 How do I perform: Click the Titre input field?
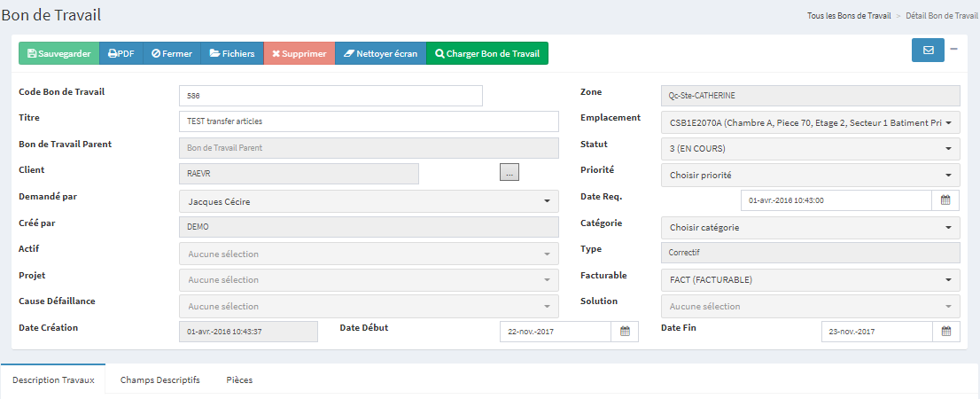pyautogui.click(x=369, y=121)
